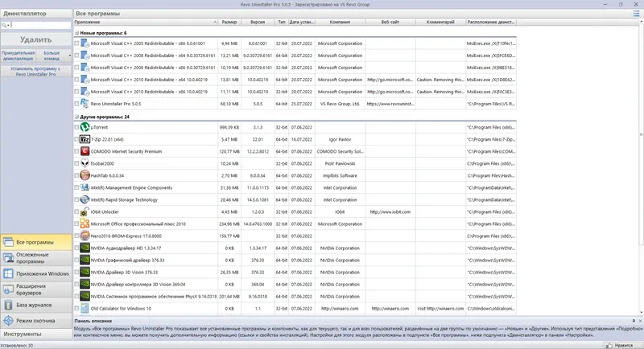The image size is (644, 349).
Task: Click Установить программу с Revo Uninstaller Pro
Action: coord(36,72)
